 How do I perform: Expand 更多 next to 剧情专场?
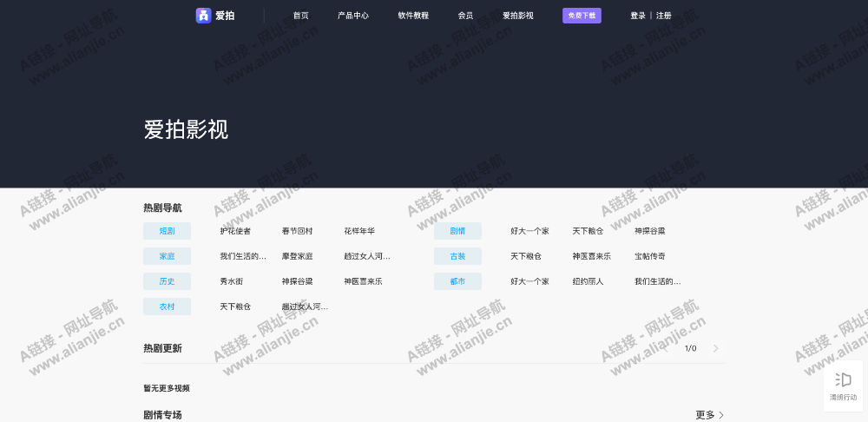(x=710, y=415)
